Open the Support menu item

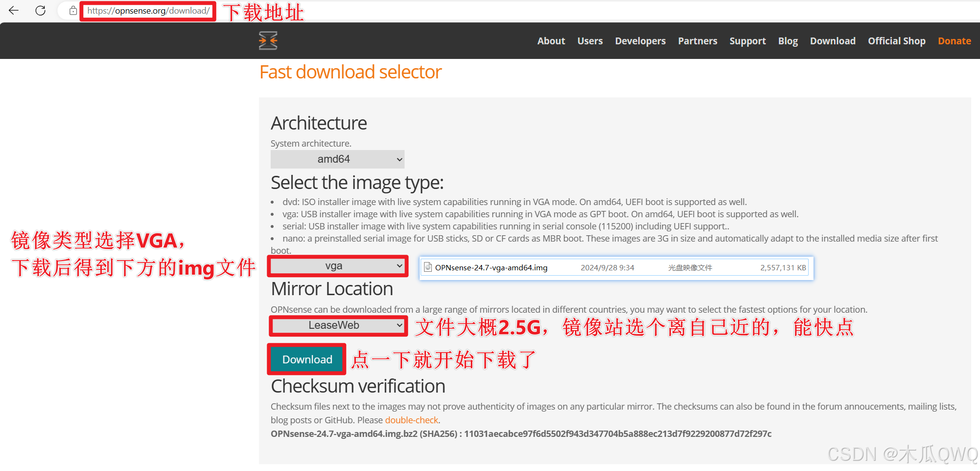[x=747, y=41]
